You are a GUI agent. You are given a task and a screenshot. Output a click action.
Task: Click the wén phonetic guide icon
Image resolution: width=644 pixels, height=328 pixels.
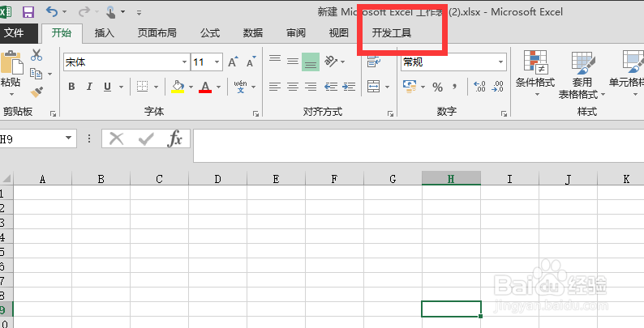(241, 87)
